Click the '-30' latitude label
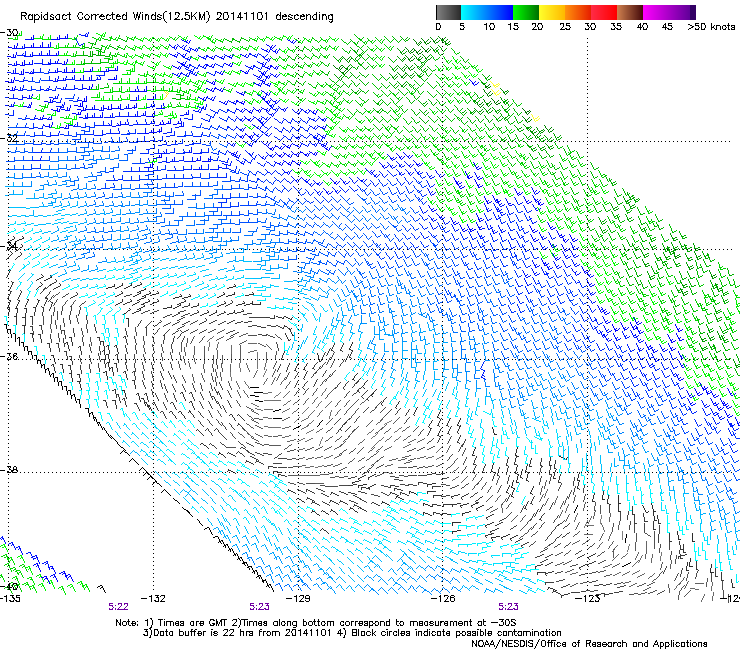 coord(9,33)
